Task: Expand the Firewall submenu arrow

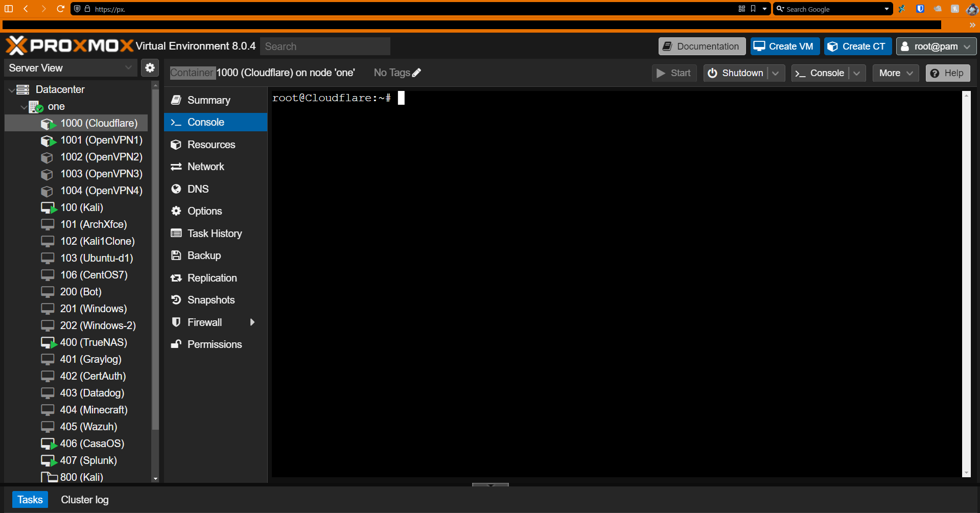Action: point(252,322)
